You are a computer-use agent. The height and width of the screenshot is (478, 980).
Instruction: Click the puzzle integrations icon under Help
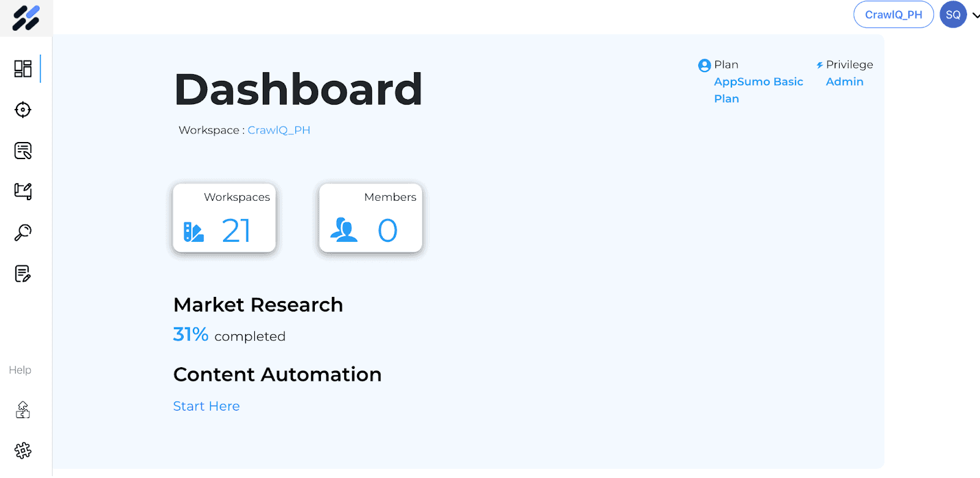[x=23, y=409]
